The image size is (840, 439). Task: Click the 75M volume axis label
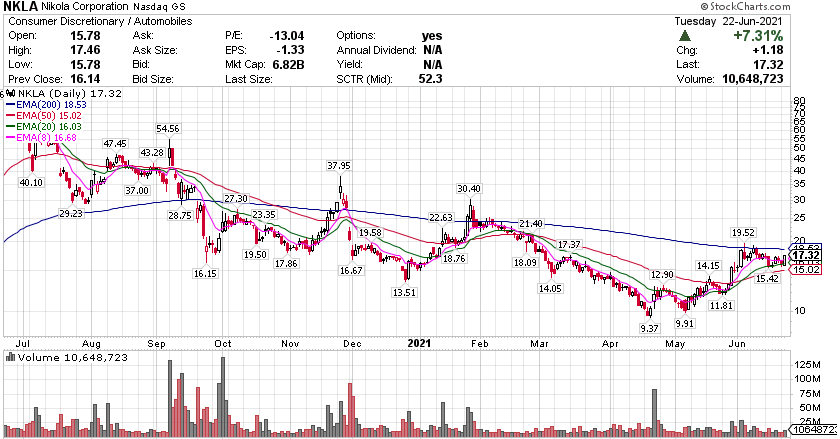tap(808, 393)
